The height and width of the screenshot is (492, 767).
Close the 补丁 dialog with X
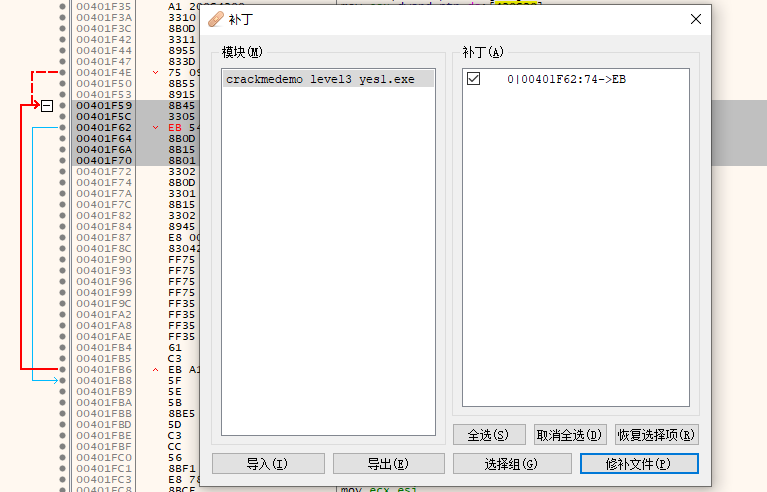(x=696, y=19)
